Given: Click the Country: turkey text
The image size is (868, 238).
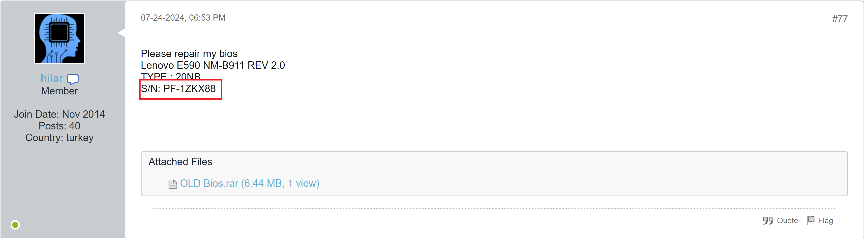Looking at the screenshot, I should point(59,138).
